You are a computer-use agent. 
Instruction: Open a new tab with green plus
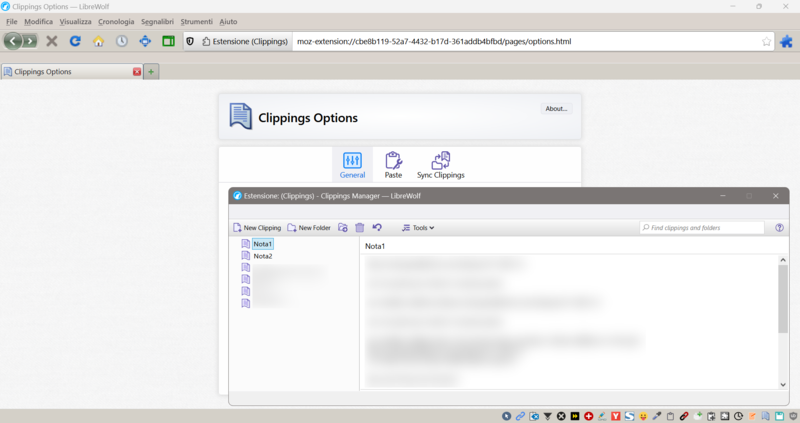tap(151, 72)
